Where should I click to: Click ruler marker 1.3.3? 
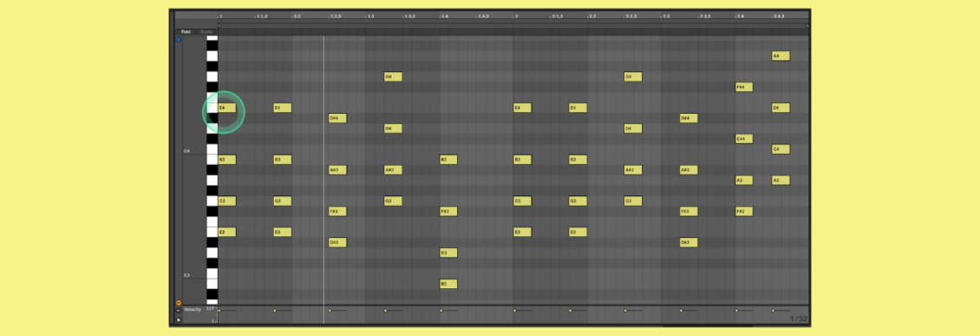pyautogui.click(x=409, y=16)
